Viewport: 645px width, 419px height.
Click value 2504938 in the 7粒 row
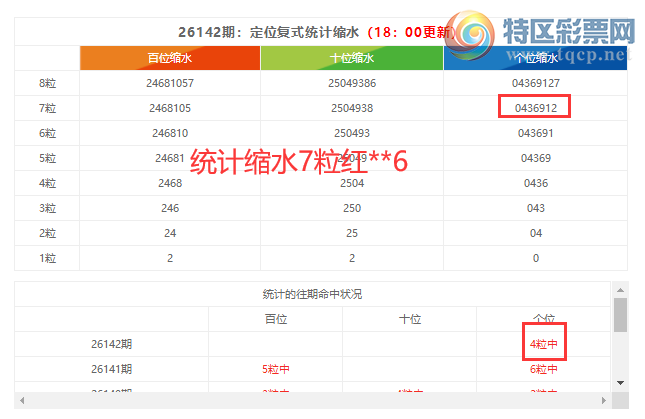[x=352, y=108]
